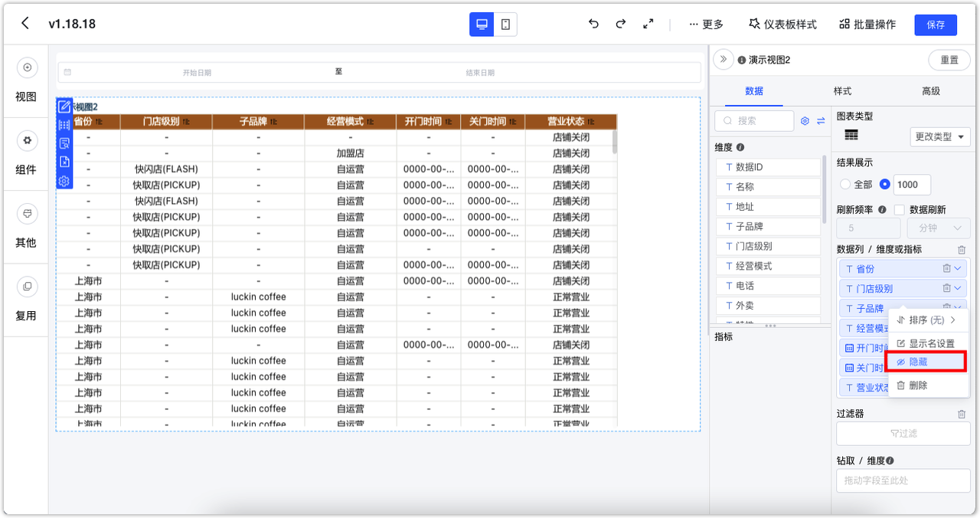Open the 更多 menu in the top bar
Screen dimensions: 980x518
(706, 25)
